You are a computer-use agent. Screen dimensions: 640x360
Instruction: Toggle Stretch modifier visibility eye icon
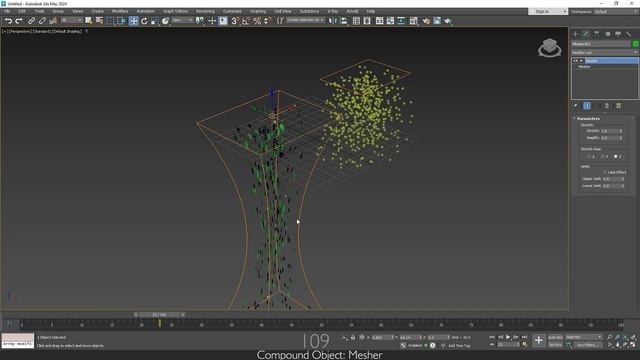coord(576,61)
